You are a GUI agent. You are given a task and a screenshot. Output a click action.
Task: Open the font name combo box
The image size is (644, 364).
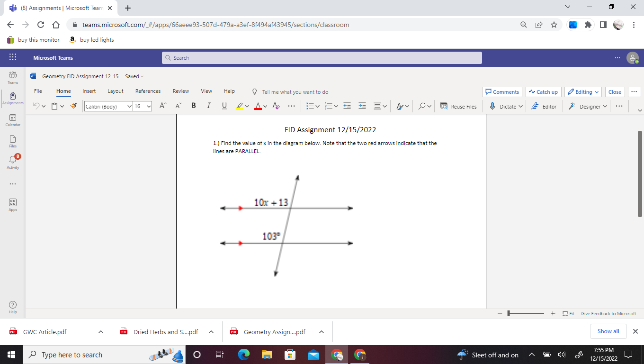point(108,106)
